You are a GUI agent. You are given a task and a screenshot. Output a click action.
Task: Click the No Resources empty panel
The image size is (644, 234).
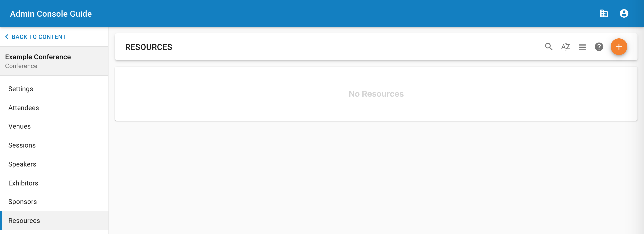(x=376, y=94)
